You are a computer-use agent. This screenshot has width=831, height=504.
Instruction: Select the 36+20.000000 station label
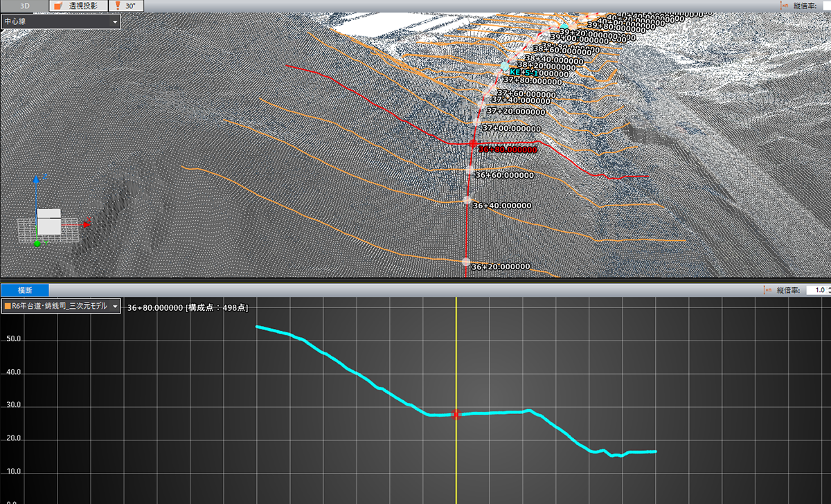click(500, 267)
